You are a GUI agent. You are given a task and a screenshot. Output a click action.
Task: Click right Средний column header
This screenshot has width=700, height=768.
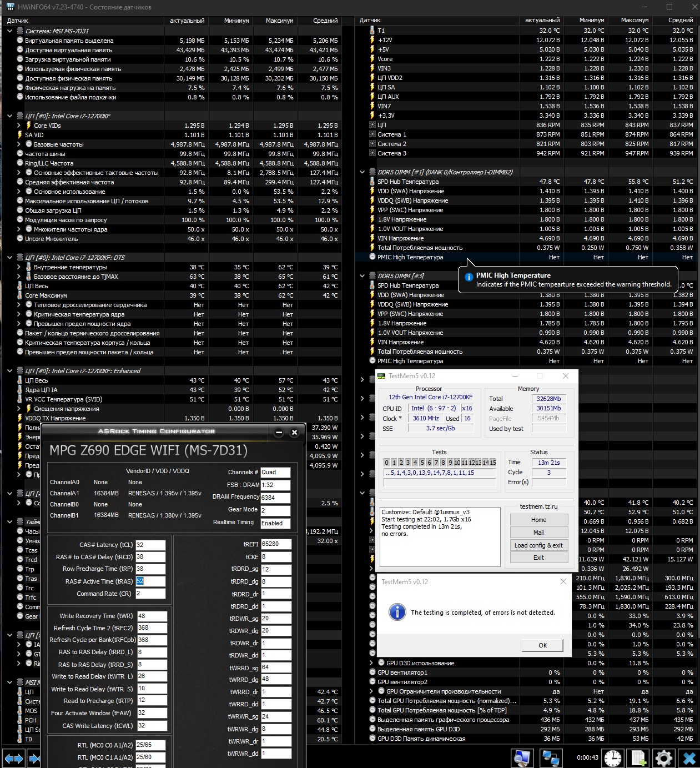coord(674,20)
